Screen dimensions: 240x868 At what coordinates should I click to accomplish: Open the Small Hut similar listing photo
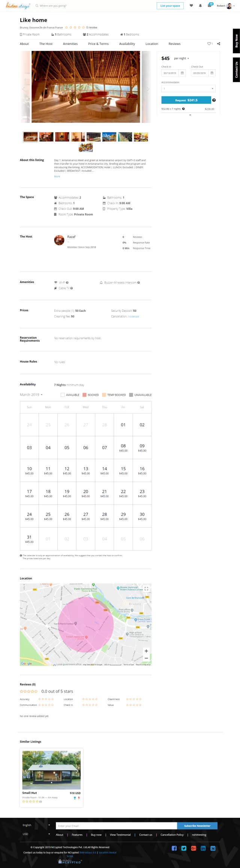pos(51,770)
